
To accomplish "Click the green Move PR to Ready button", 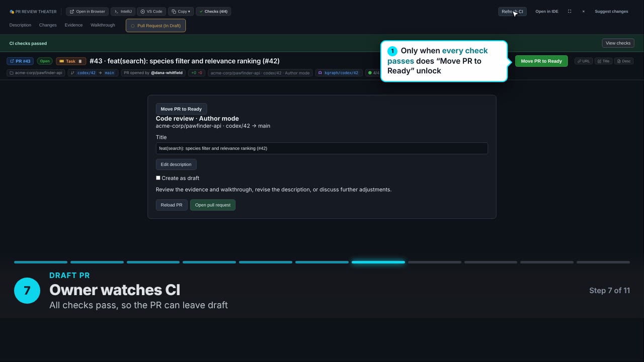I will (541, 61).
